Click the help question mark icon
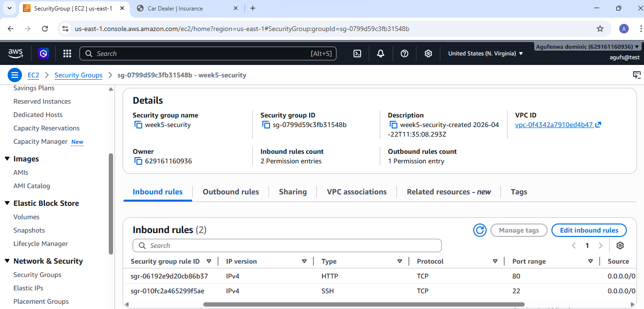Image resolution: width=644 pixels, height=309 pixels. pos(405,53)
